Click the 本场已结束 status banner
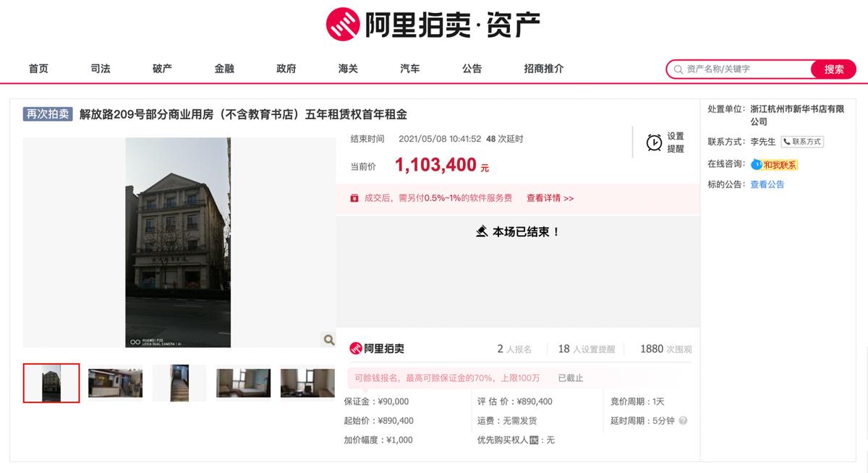Viewport: 868px width, 473px height. click(x=518, y=232)
